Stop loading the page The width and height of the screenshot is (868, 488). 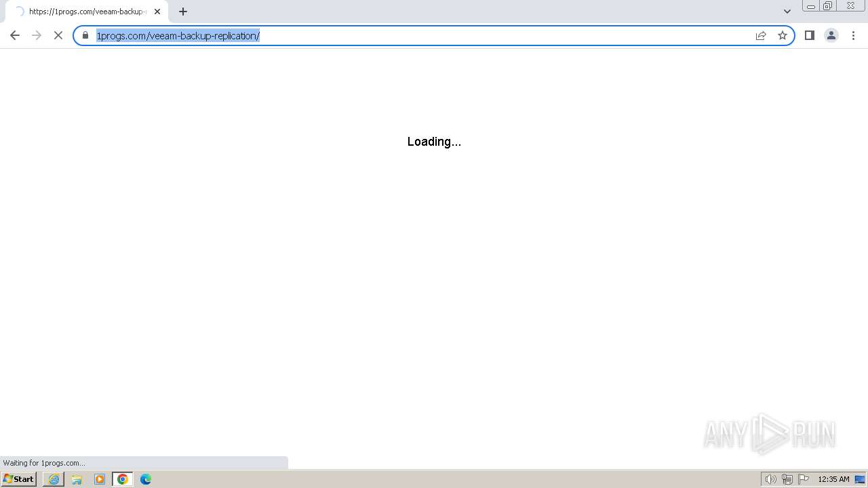pyautogui.click(x=58, y=35)
